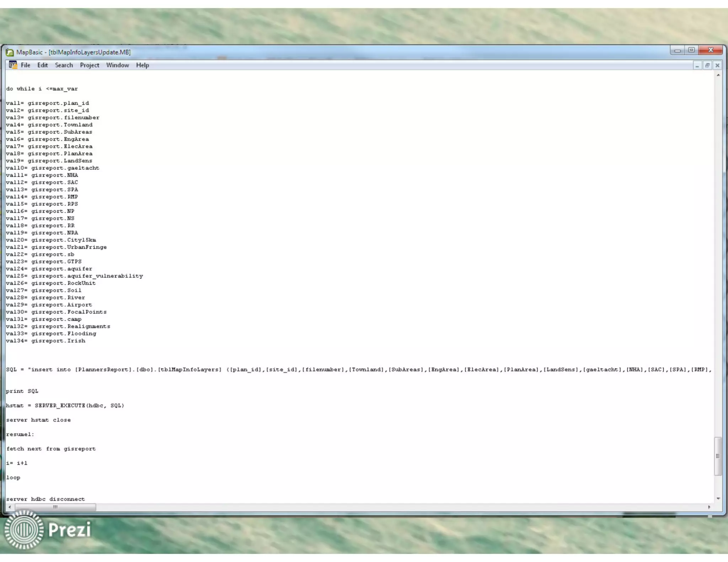Click the horizontal scrollbar right arrow
This screenshot has height=562, width=728.
coord(709,507)
